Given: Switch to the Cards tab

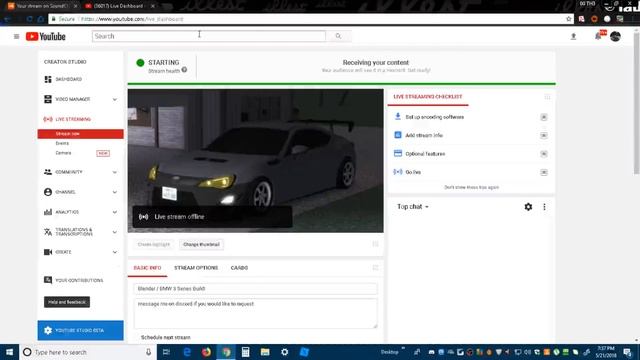Looking at the screenshot, I should (x=239, y=268).
